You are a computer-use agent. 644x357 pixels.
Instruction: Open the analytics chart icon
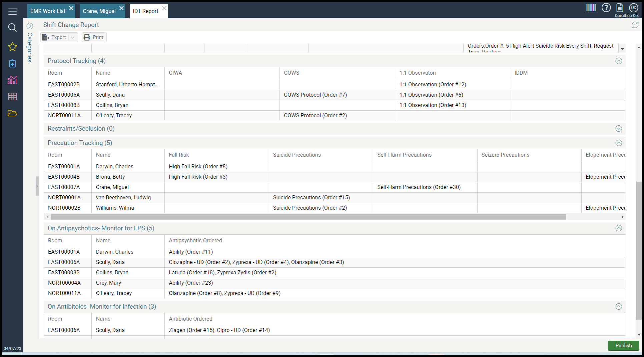tap(12, 80)
